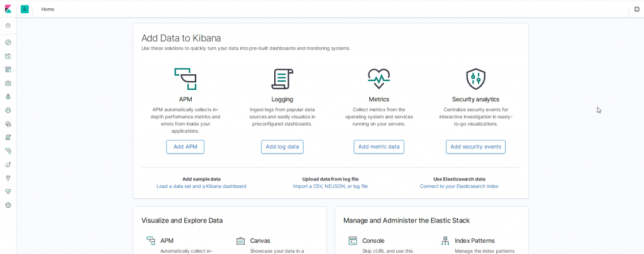644x254 pixels.
Task: Click the Use Elasticsearch data label
Action: pyautogui.click(x=459, y=179)
